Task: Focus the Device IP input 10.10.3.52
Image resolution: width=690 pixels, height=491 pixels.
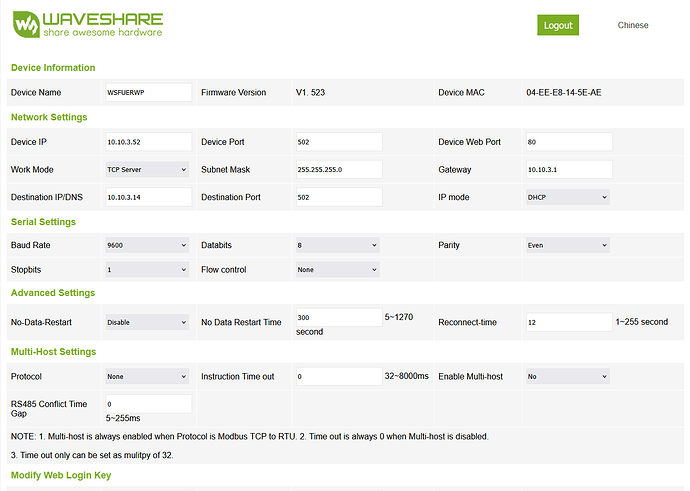Action: tap(149, 142)
